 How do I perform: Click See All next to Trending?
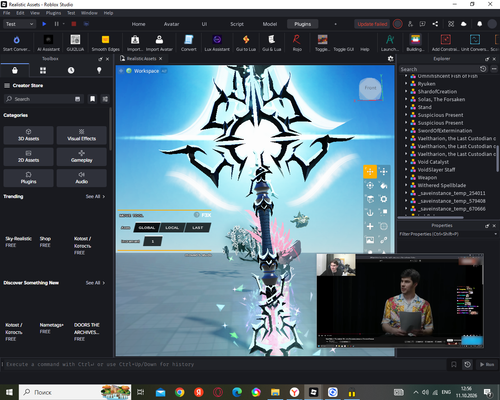pyautogui.click(x=95, y=197)
